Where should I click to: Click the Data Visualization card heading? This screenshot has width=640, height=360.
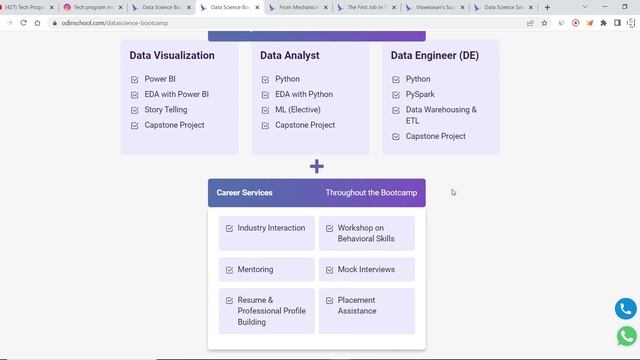tap(172, 56)
